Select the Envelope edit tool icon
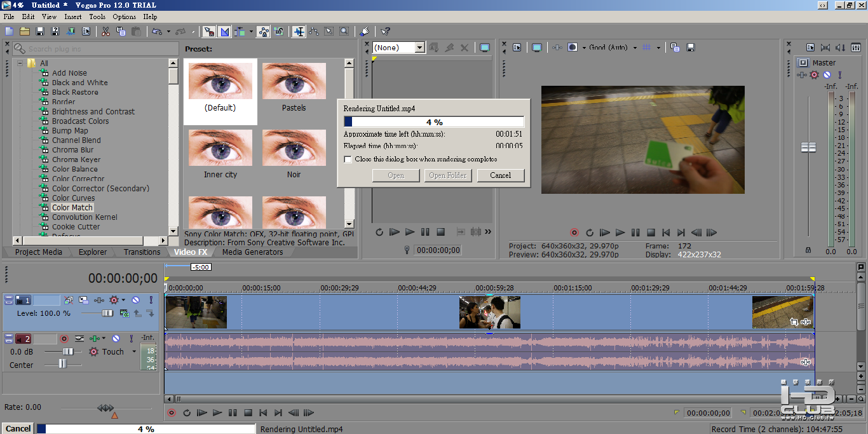This screenshot has width=868, height=434. pyautogui.click(x=314, y=31)
